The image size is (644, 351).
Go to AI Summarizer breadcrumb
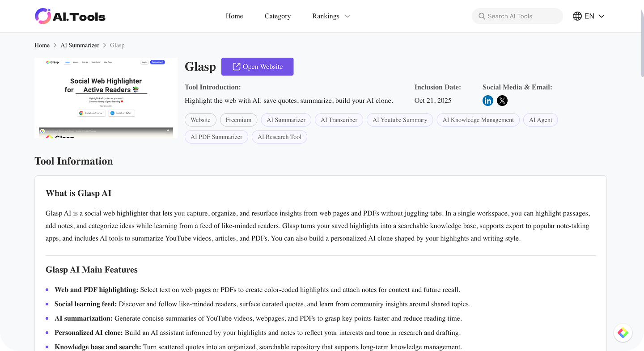(80, 45)
